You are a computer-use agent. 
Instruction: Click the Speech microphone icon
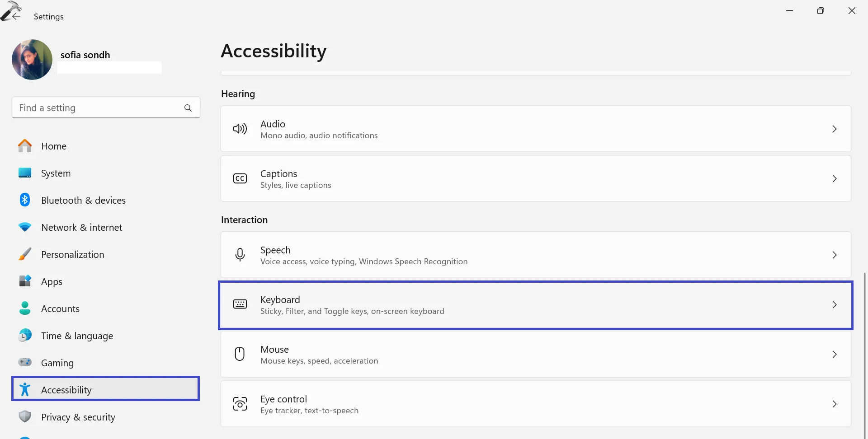click(x=240, y=255)
